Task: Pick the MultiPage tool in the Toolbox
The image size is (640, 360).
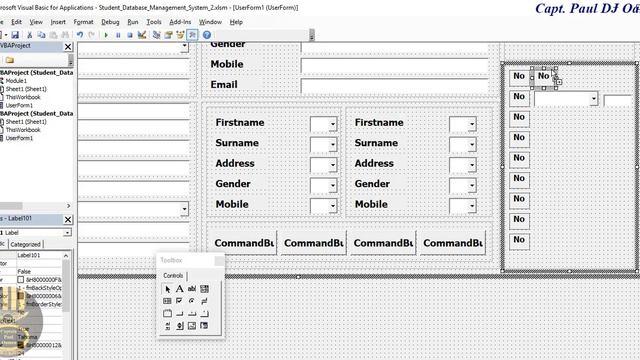Action: (204, 313)
